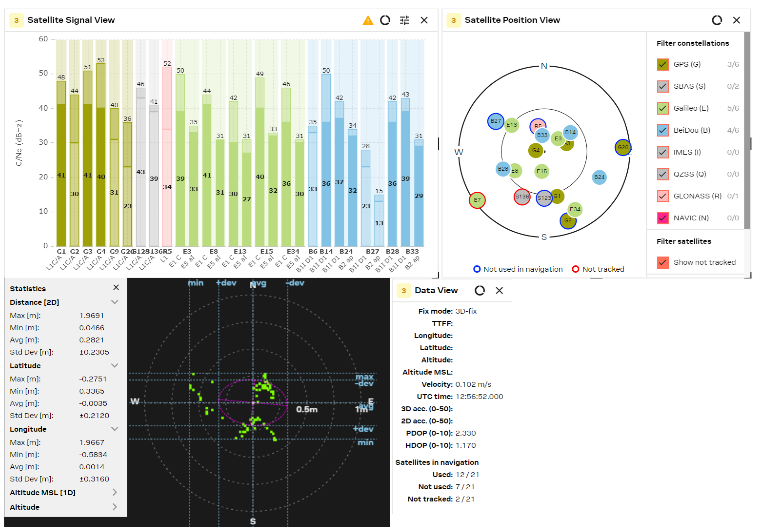Viewport: 760px width, 532px height.
Task: Expand the Altitude statistics section
Action: tap(115, 507)
